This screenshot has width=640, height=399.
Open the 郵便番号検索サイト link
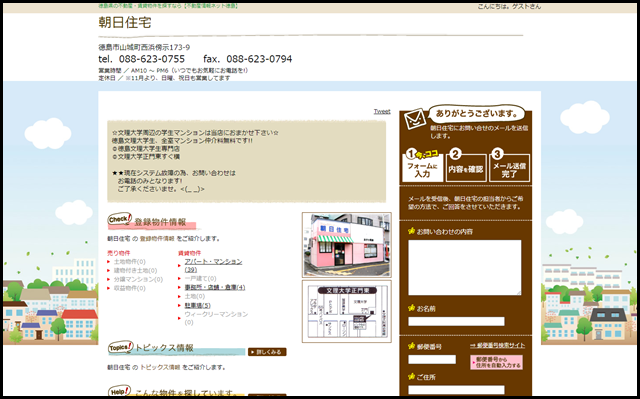point(498,346)
